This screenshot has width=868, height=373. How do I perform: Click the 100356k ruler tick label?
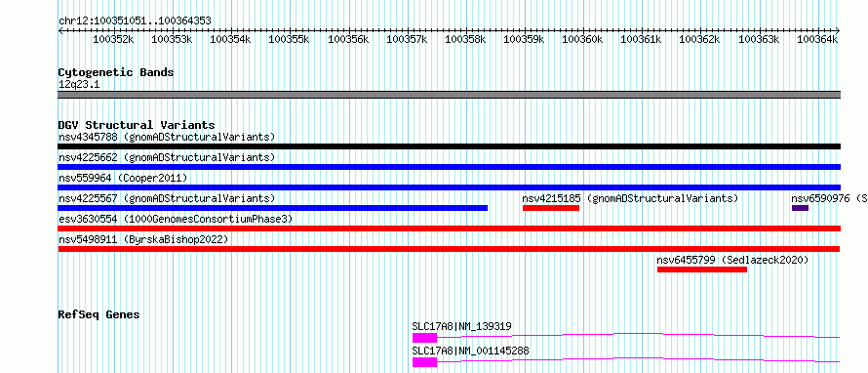click(347, 39)
